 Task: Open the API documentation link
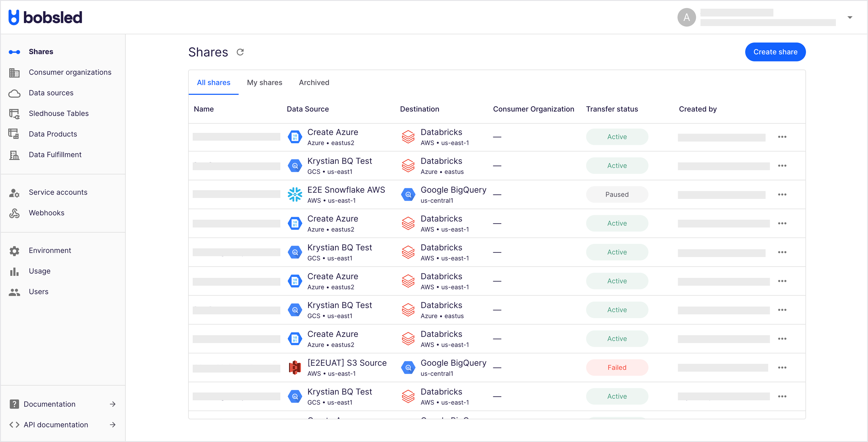56,425
